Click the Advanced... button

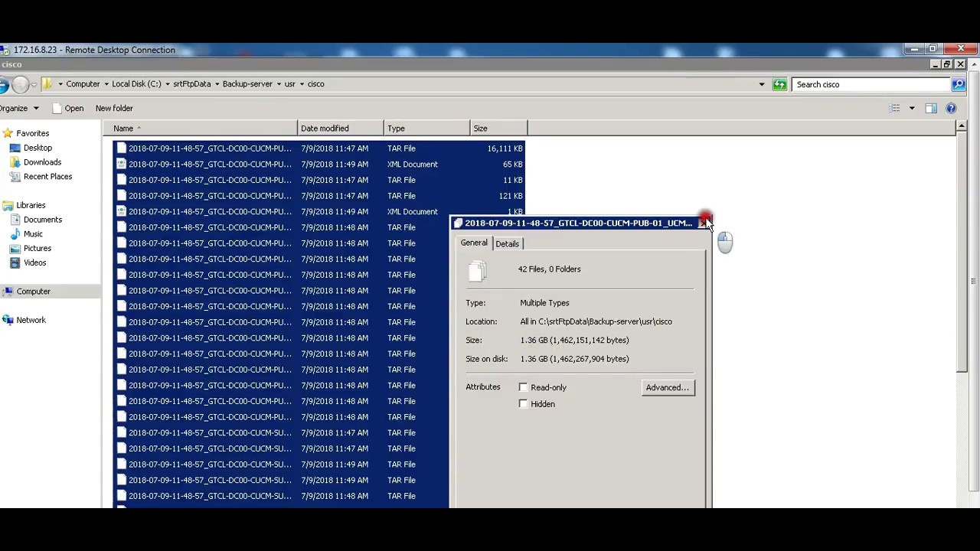[668, 387]
